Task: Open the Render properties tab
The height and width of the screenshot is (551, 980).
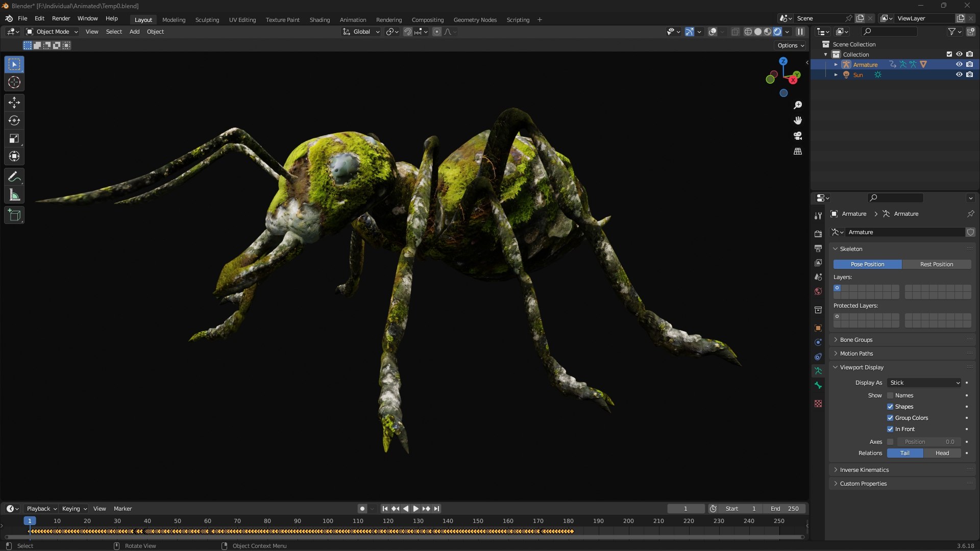Action: click(818, 234)
